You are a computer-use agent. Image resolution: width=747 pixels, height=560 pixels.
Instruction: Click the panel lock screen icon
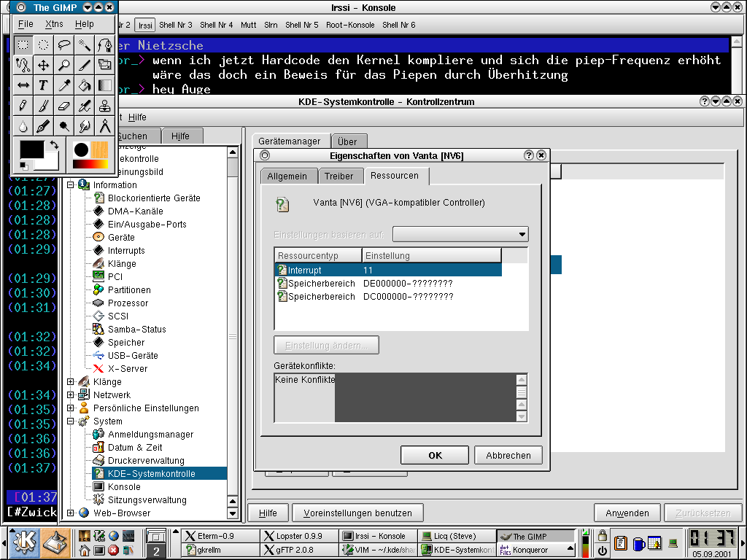[x=602, y=536]
